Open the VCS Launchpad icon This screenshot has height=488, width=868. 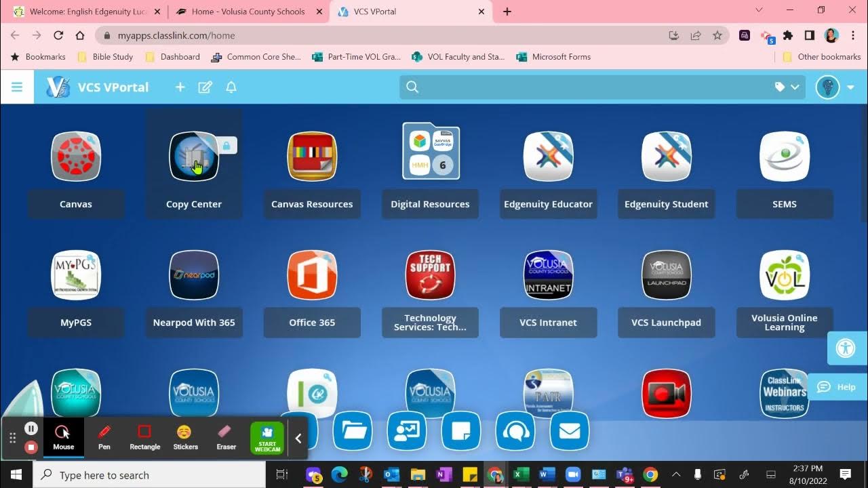(667, 275)
